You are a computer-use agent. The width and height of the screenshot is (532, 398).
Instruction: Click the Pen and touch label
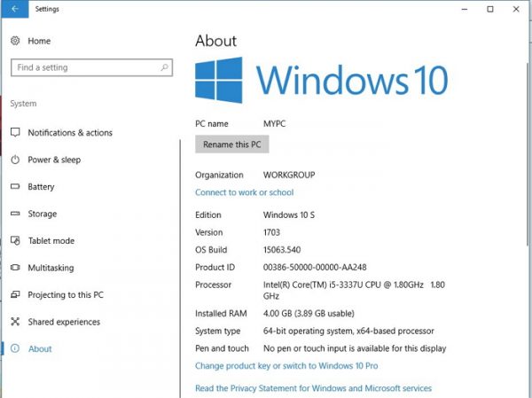pyautogui.click(x=222, y=348)
